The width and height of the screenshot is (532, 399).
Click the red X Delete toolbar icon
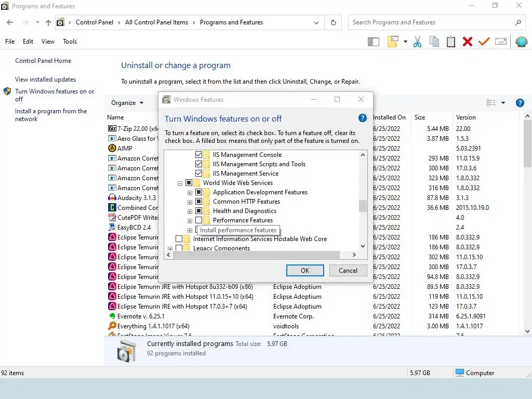tap(468, 42)
